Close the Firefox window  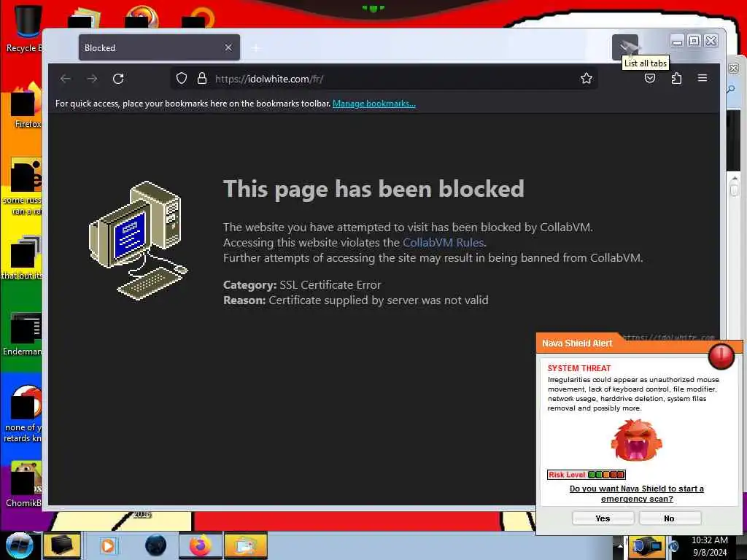(711, 42)
